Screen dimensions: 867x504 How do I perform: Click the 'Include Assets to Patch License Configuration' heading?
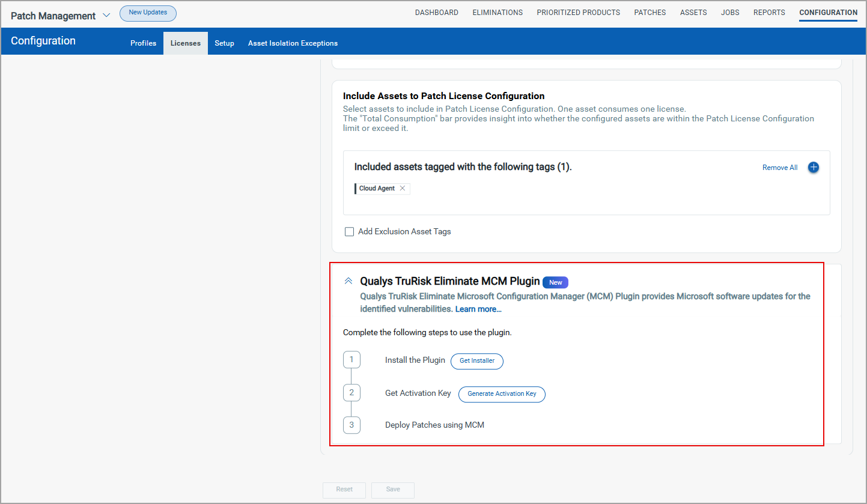point(444,96)
